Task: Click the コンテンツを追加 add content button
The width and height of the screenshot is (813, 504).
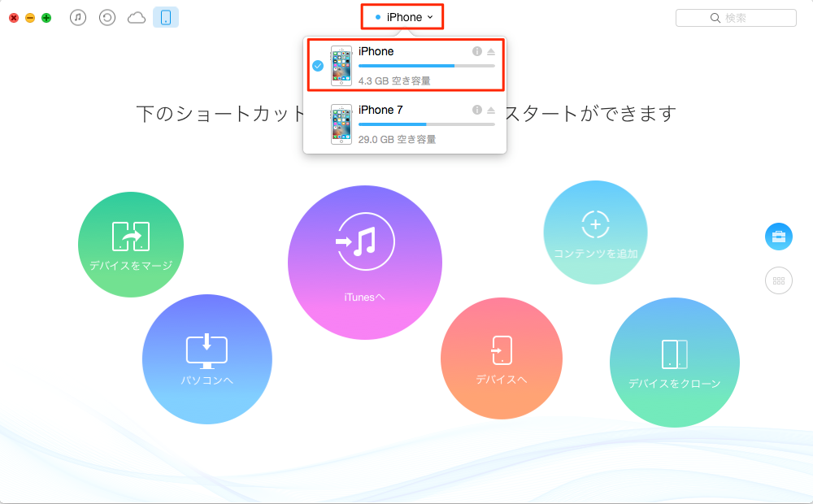Action: [x=595, y=232]
